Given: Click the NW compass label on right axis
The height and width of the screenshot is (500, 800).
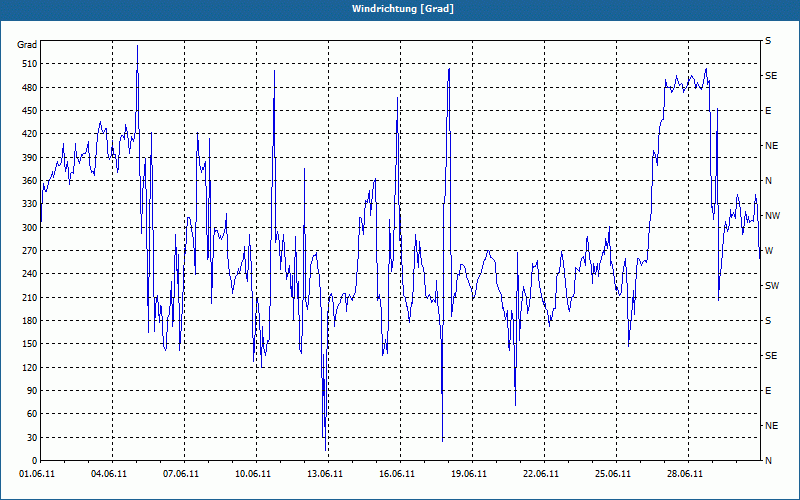Looking at the screenshot, I should point(772,216).
